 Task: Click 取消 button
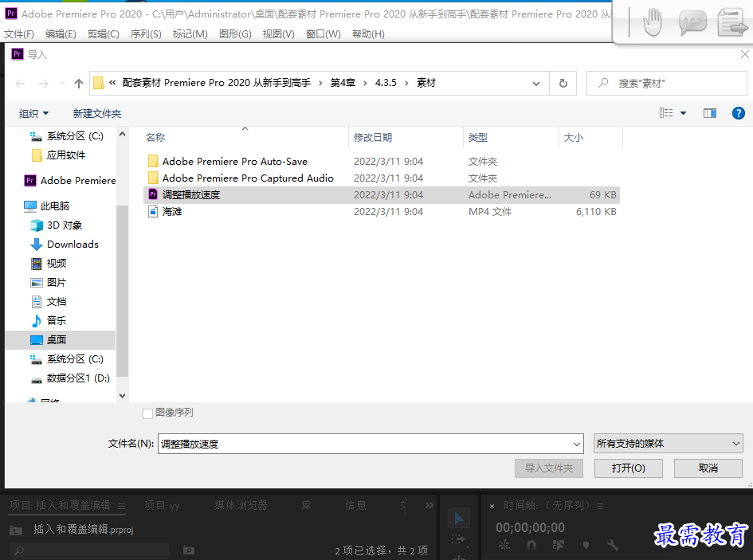[708, 468]
